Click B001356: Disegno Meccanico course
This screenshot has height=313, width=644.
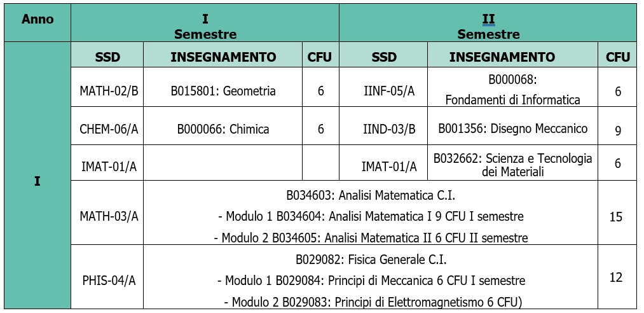tap(512, 129)
